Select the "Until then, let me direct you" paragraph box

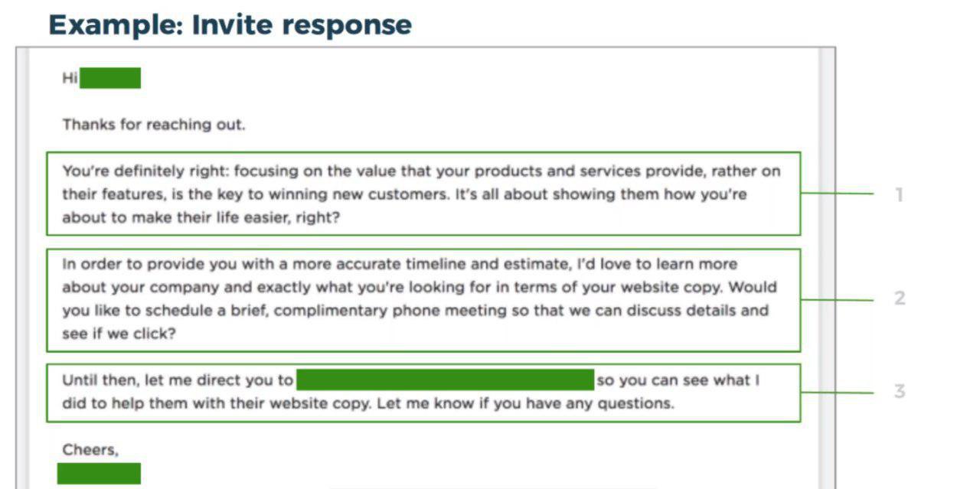tap(423, 393)
